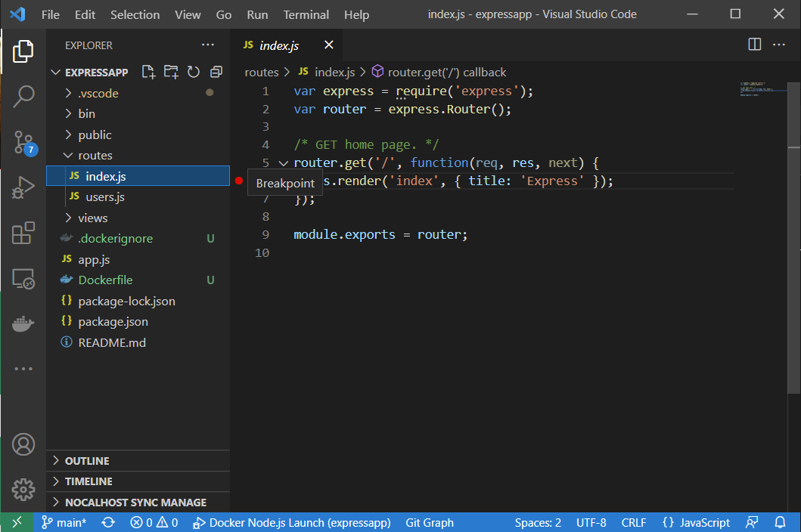
Task: Expand the views folder
Action: [69, 218]
